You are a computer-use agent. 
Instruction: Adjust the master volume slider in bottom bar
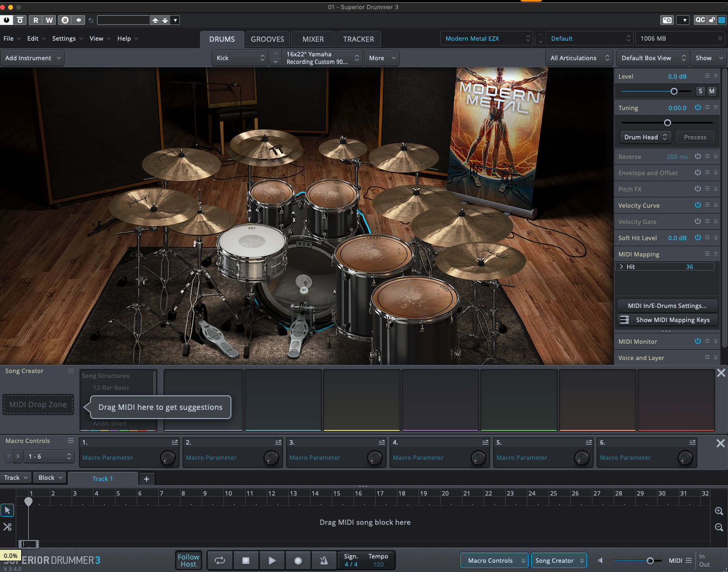pyautogui.click(x=650, y=561)
